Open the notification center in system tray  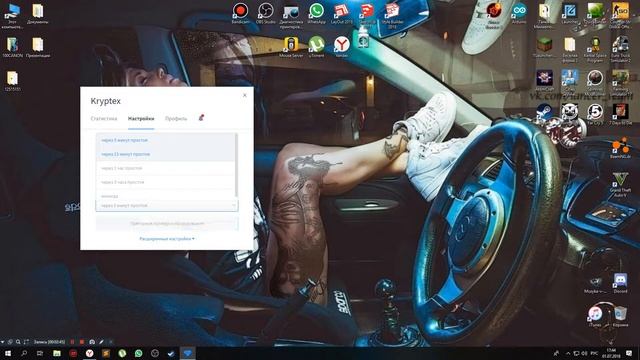(x=629, y=353)
